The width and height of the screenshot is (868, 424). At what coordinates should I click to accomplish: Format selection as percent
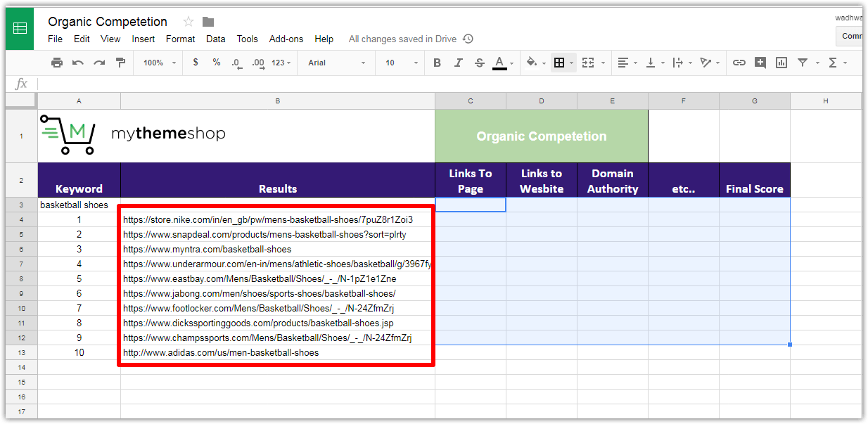pyautogui.click(x=217, y=63)
